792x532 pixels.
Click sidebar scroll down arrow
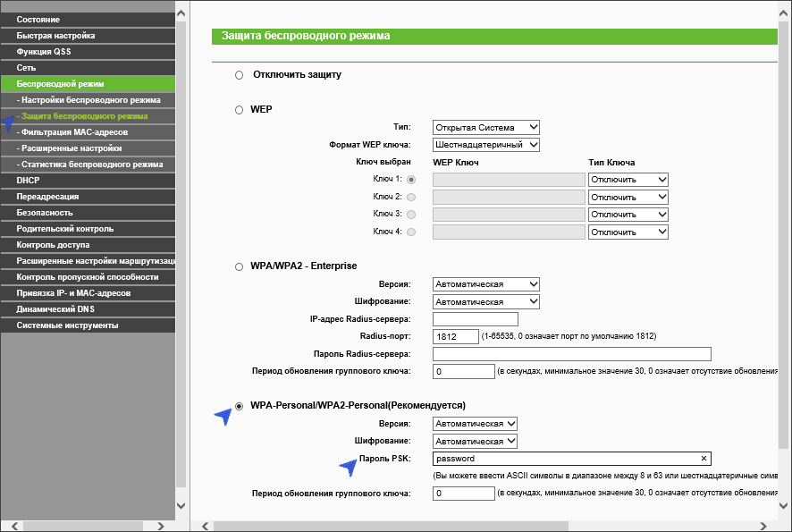(181, 506)
